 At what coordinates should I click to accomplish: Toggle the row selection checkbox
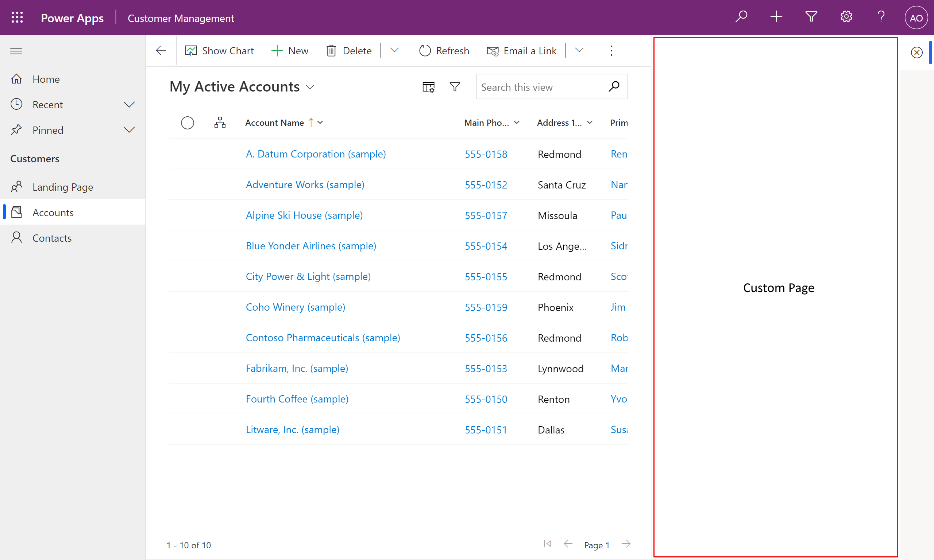(188, 122)
